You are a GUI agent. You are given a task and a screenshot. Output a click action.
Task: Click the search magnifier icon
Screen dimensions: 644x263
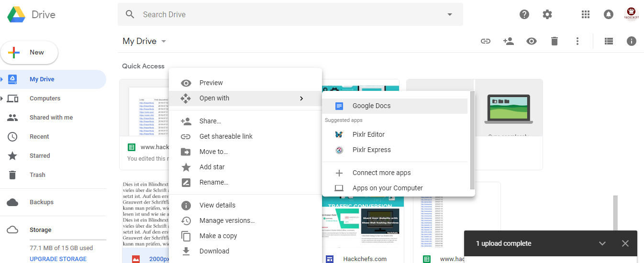tap(130, 14)
